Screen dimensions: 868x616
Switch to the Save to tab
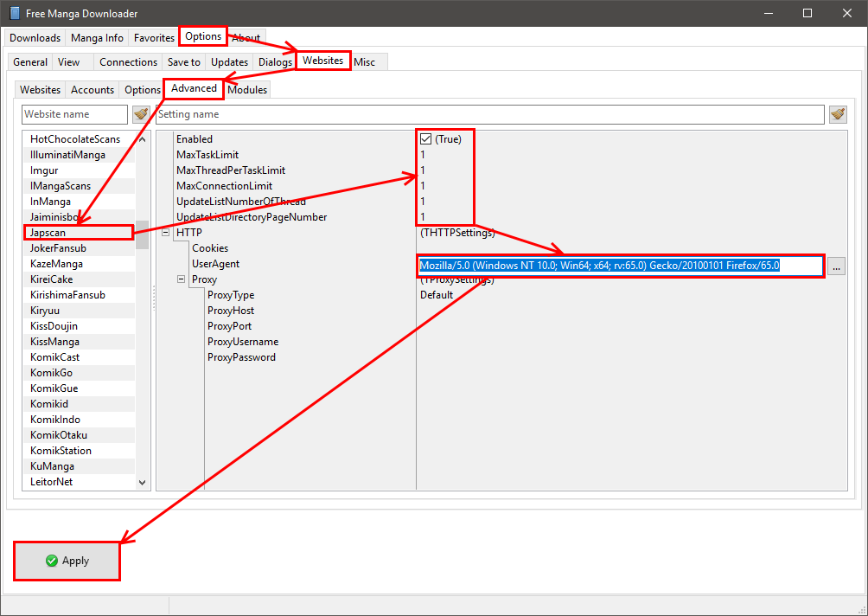coord(184,62)
